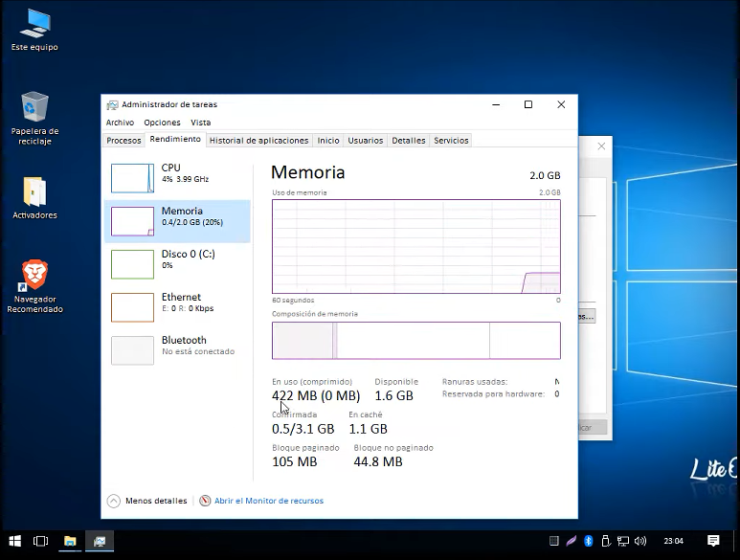
Task: Open the Opciones menu
Action: (162, 123)
